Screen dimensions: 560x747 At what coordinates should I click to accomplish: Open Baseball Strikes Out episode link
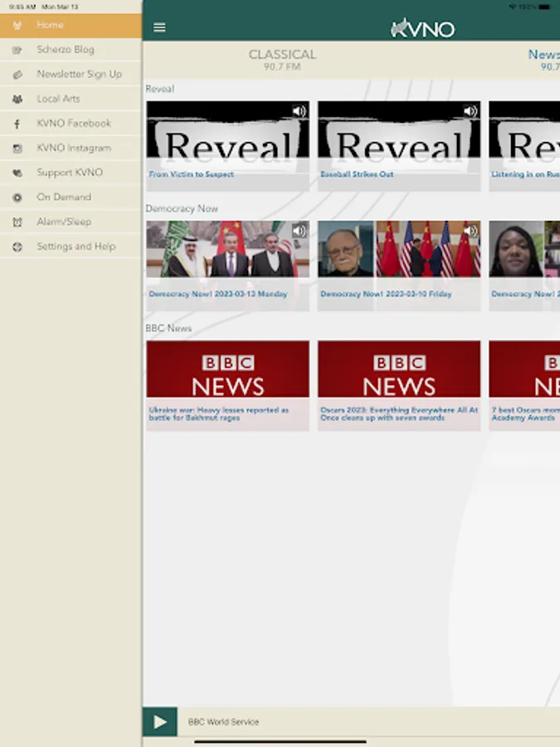[357, 174]
